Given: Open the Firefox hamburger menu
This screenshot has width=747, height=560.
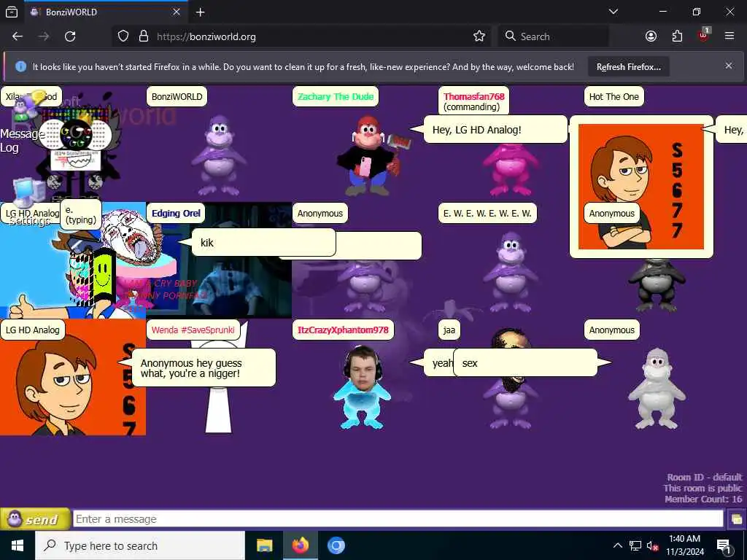Looking at the screenshot, I should (x=729, y=36).
